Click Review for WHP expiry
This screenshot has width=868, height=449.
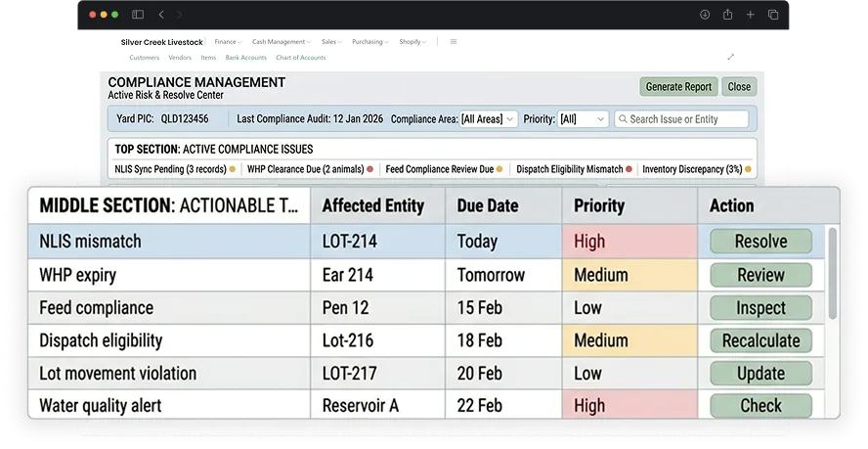click(x=760, y=274)
